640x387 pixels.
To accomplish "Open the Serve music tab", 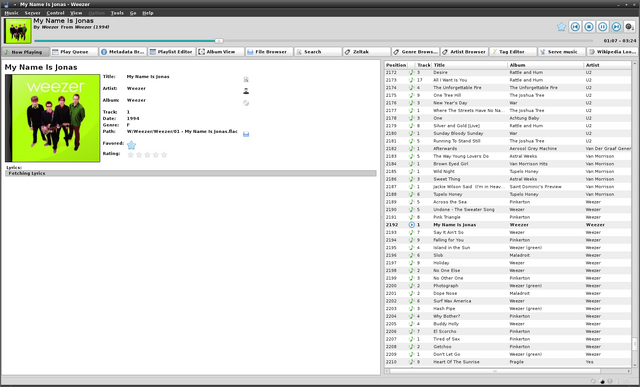I will (x=562, y=52).
